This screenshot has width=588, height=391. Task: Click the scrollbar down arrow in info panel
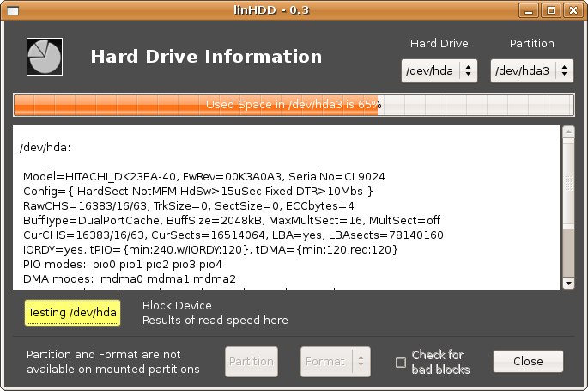pyautogui.click(x=567, y=283)
